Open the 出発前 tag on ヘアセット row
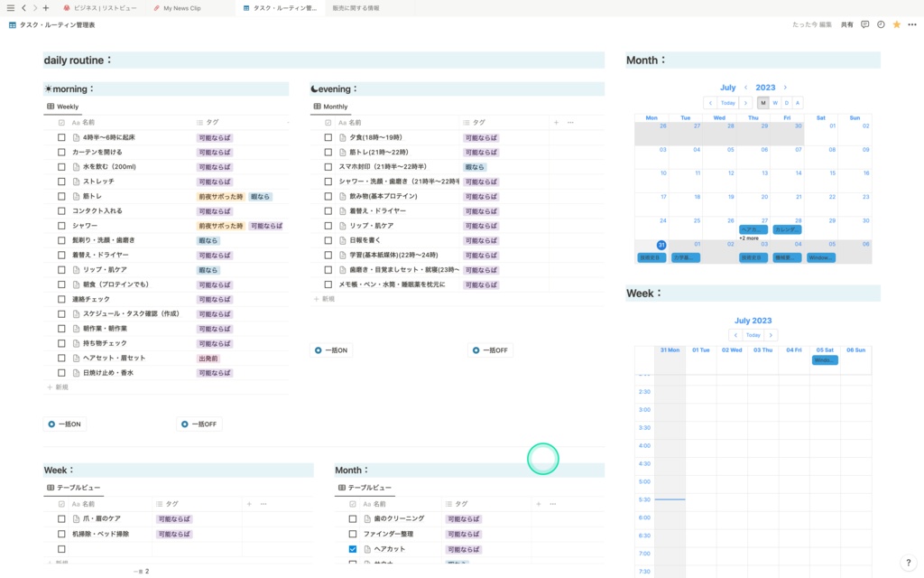The height and width of the screenshot is (578, 924). (208, 359)
